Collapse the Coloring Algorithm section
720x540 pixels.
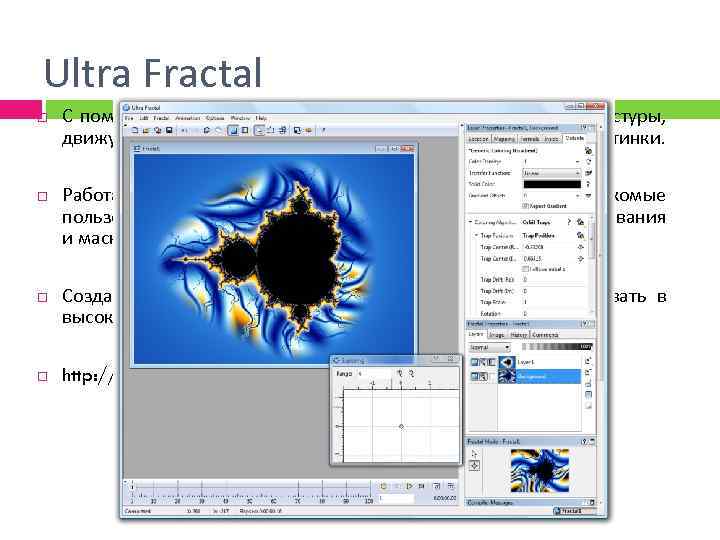[x=470, y=222]
